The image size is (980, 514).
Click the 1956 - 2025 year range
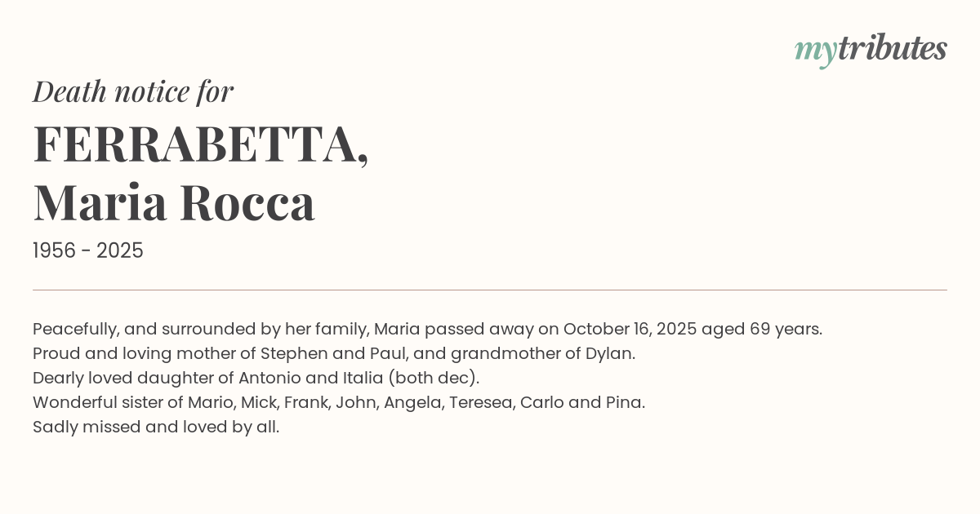(x=88, y=250)
